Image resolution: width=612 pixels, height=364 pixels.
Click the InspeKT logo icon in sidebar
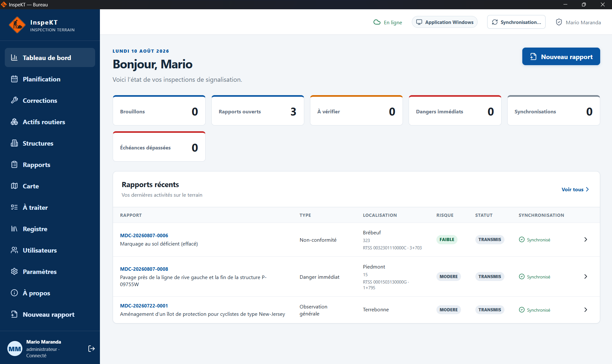point(17,25)
